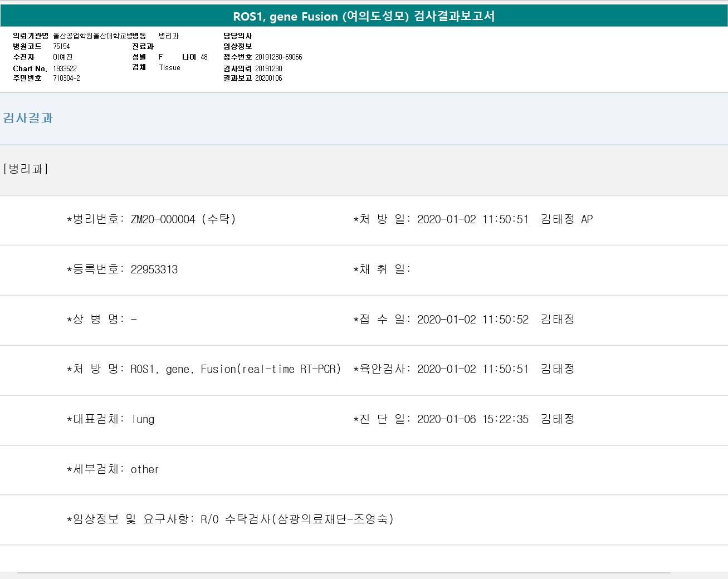Click the '결과보고' label
728x579 pixels.
(238, 78)
